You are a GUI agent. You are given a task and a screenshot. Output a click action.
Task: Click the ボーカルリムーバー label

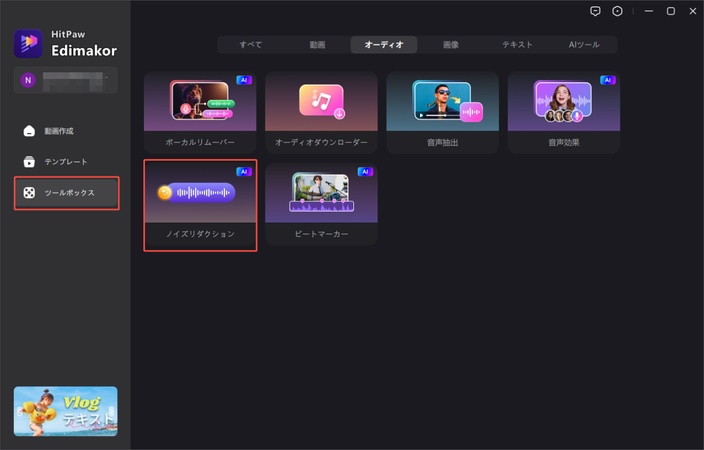point(200,142)
